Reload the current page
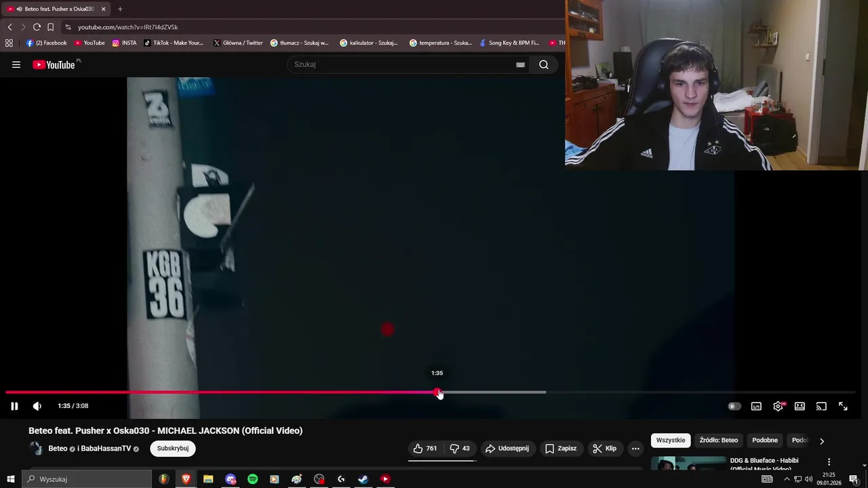The height and width of the screenshot is (488, 868). click(37, 27)
